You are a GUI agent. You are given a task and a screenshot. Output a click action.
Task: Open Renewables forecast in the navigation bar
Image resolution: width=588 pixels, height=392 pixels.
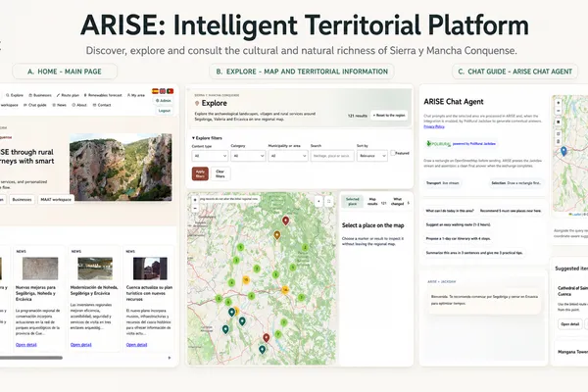(x=103, y=95)
